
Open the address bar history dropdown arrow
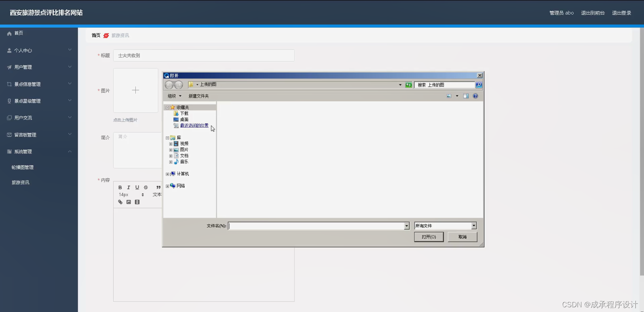(x=400, y=85)
